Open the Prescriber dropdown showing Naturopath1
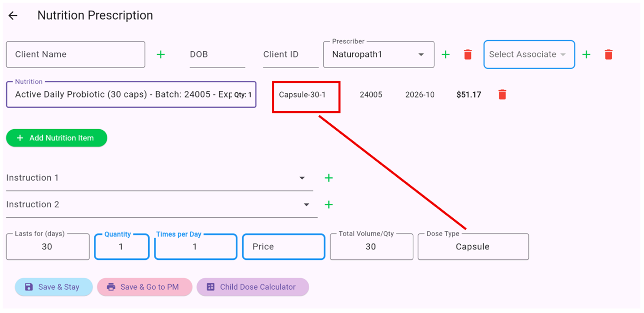644x313 pixels. point(379,55)
